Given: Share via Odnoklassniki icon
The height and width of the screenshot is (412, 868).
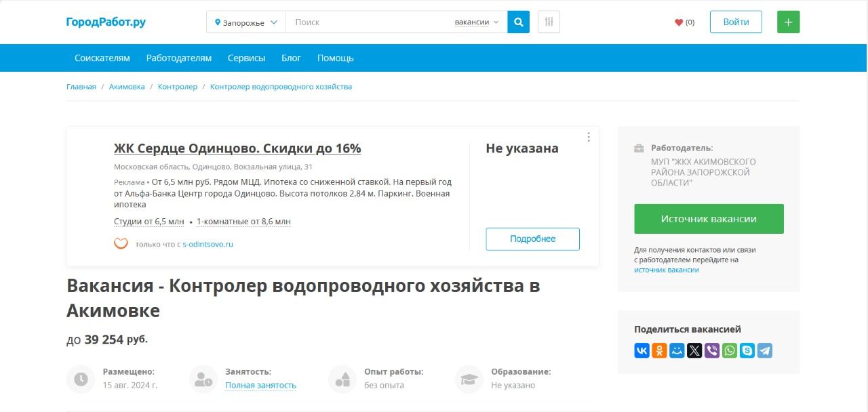Looking at the screenshot, I should pyautogui.click(x=659, y=350).
